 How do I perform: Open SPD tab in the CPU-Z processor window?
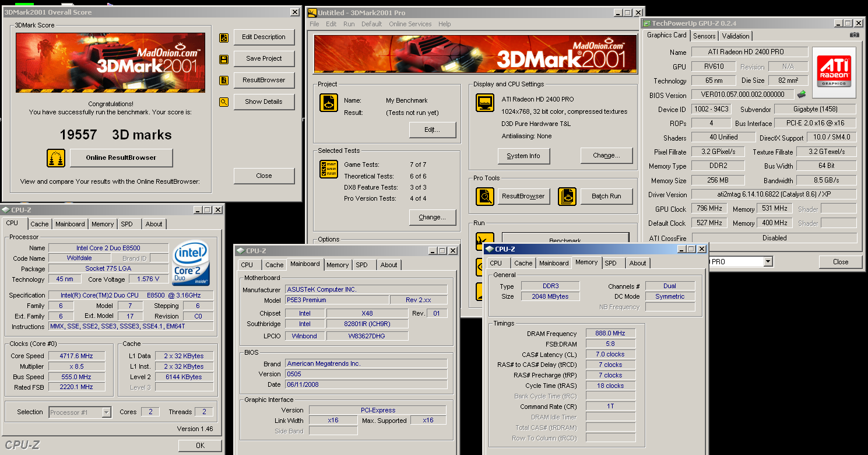point(126,224)
